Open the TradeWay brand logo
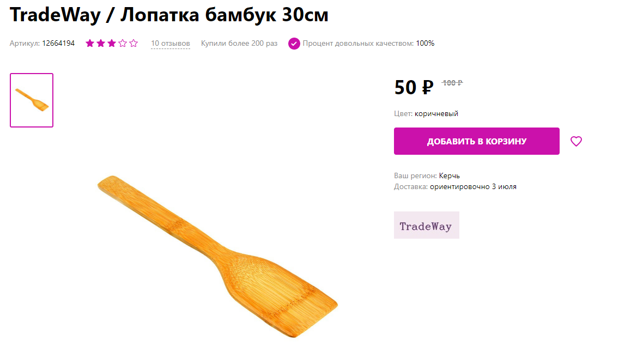 [427, 225]
